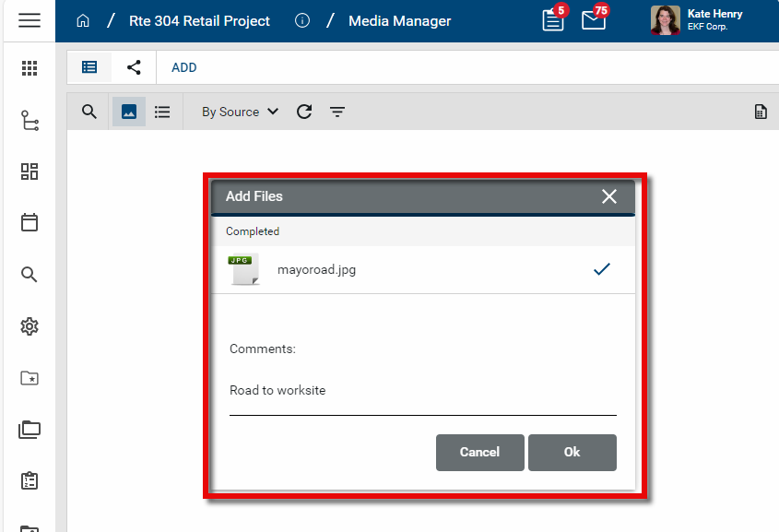
Task: Open mail inbox with 75 badge
Action: coord(594,20)
